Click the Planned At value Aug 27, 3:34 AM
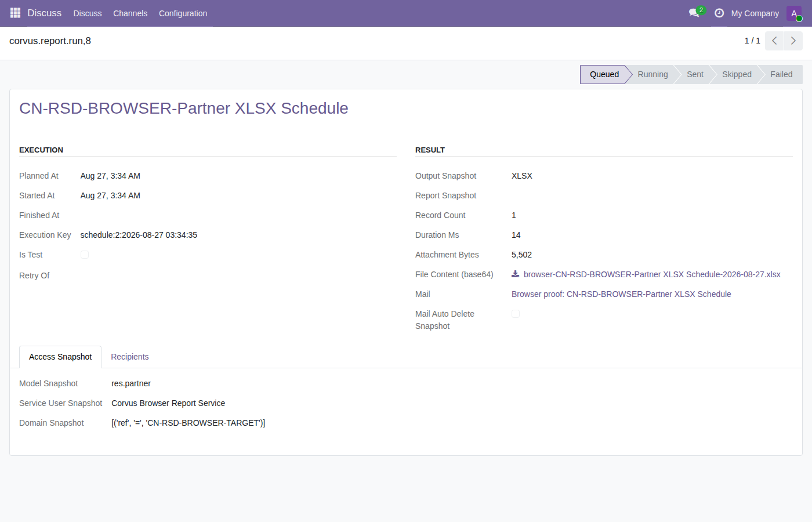The image size is (812, 522). tap(110, 176)
